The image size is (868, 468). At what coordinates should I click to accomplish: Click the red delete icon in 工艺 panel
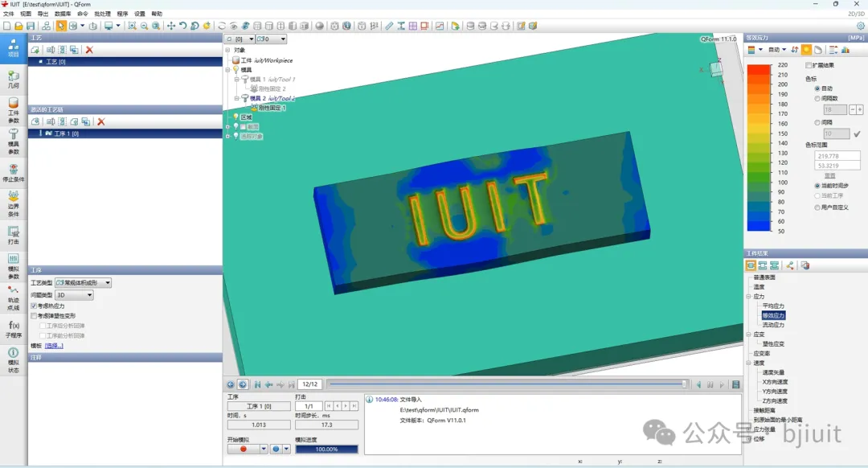[x=89, y=50]
